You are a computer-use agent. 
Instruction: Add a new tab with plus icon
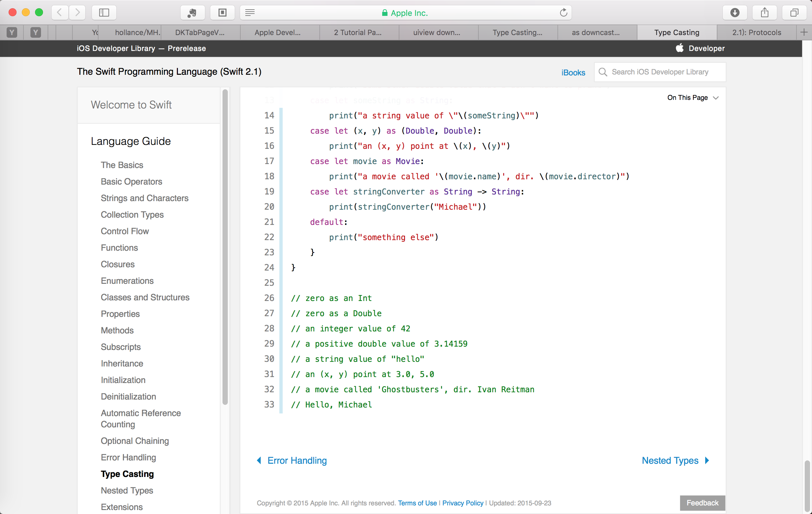pyautogui.click(x=804, y=32)
